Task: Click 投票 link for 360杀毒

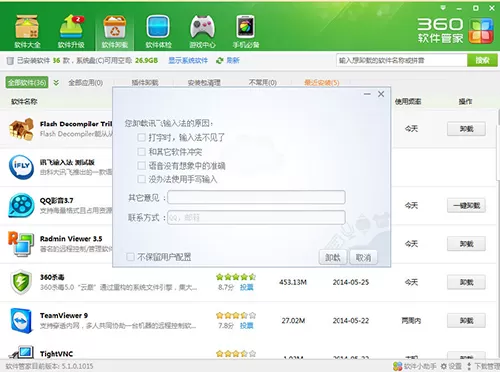Action: pyautogui.click(x=247, y=287)
